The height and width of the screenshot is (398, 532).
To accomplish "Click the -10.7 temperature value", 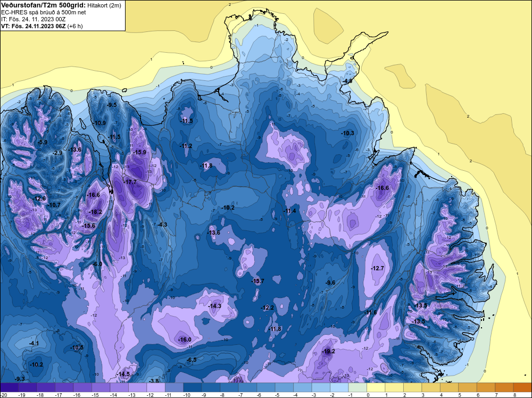I will 54,205.
